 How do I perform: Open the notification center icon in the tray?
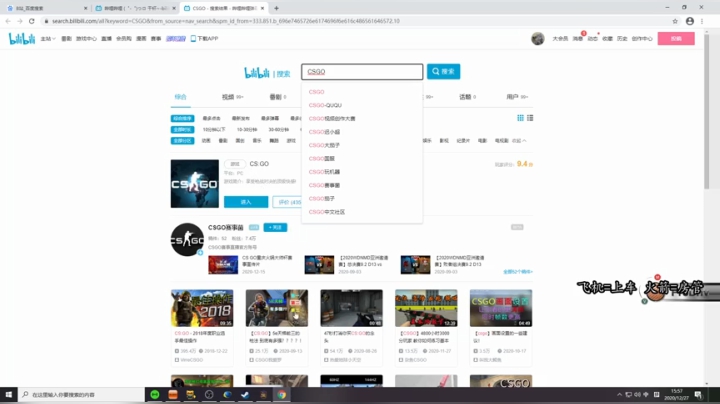[x=698, y=394]
